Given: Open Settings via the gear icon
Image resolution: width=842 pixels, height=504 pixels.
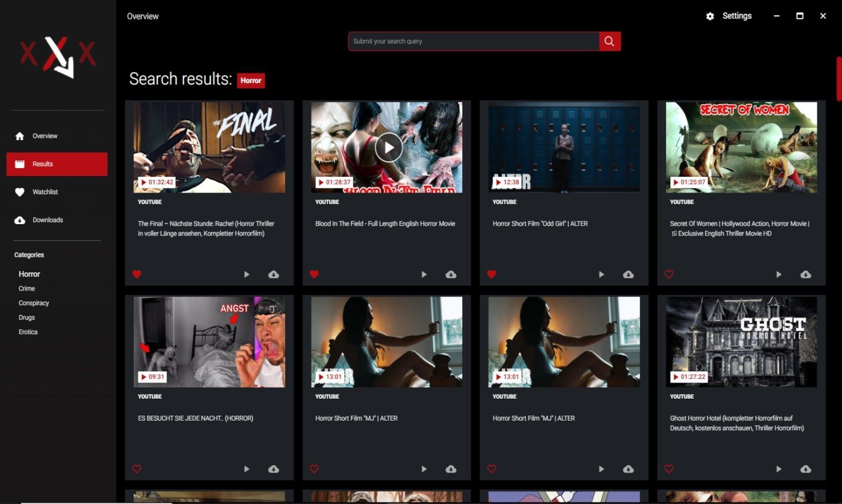Looking at the screenshot, I should click(710, 16).
